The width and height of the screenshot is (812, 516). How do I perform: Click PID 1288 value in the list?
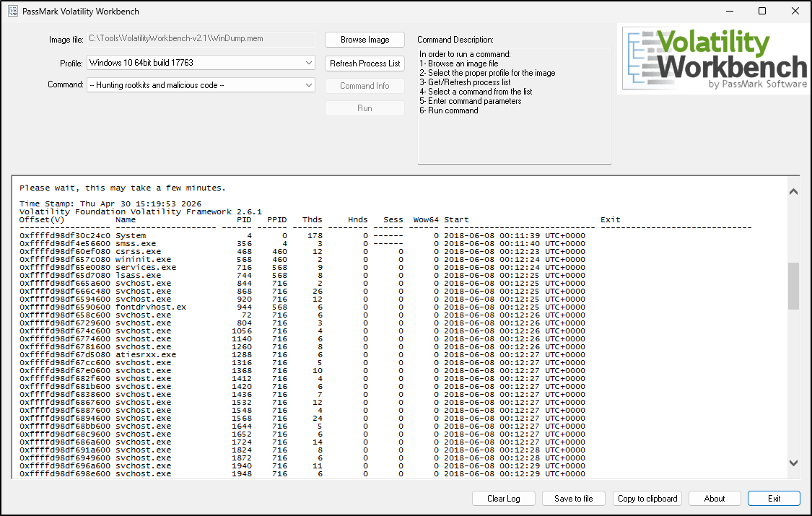pyautogui.click(x=242, y=354)
